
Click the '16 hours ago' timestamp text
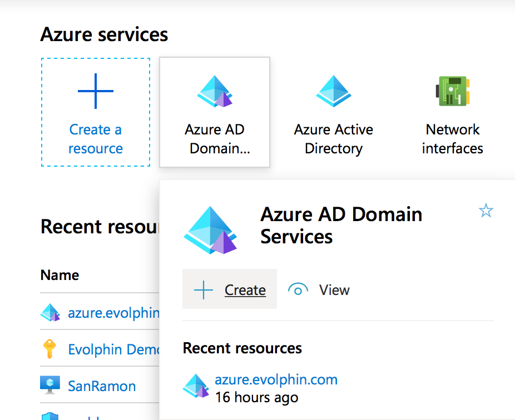coord(257,397)
